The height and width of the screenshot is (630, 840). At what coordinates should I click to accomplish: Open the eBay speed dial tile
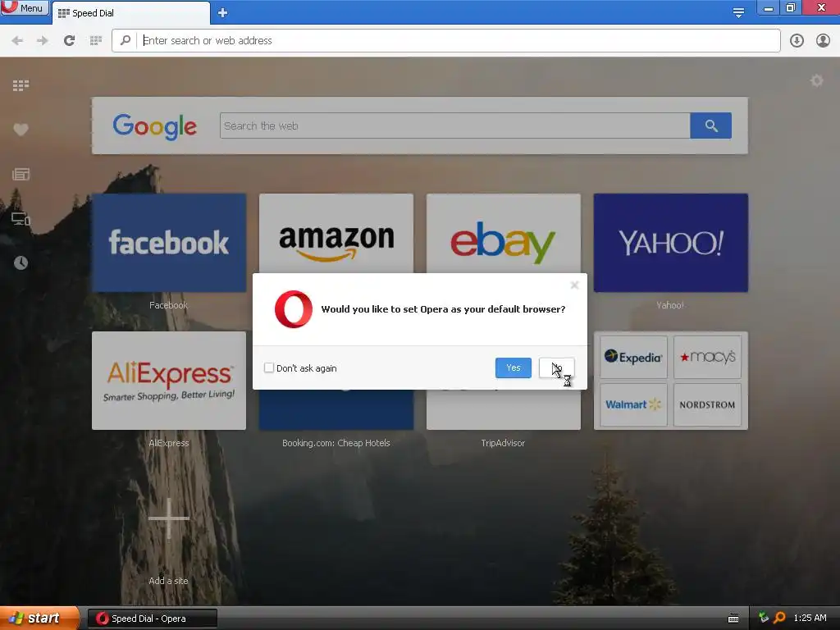pyautogui.click(x=504, y=234)
